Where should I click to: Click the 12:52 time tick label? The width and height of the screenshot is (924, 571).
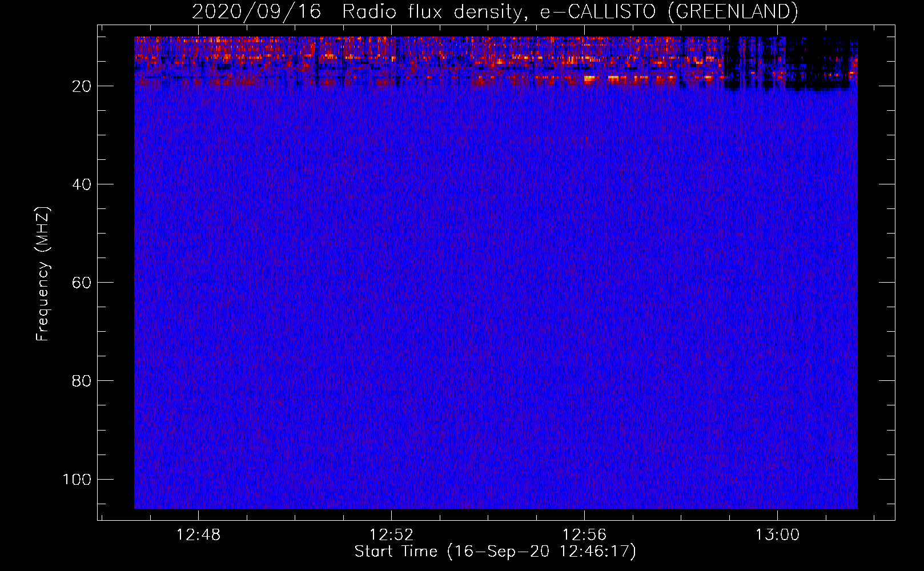click(391, 535)
